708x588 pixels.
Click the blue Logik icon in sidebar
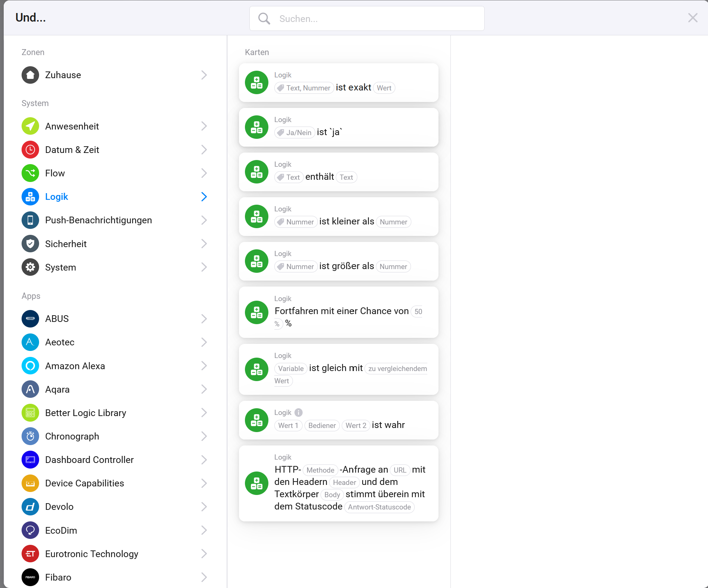click(x=30, y=197)
